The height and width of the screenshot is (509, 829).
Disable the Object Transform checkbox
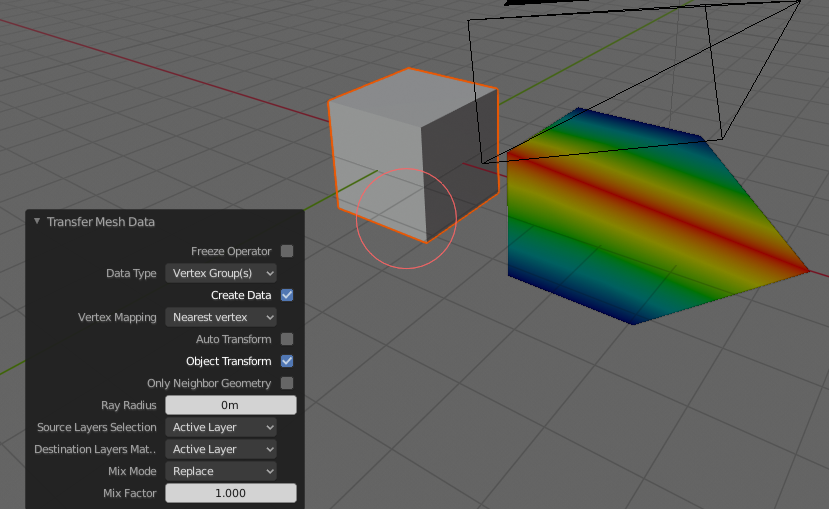[287, 361]
